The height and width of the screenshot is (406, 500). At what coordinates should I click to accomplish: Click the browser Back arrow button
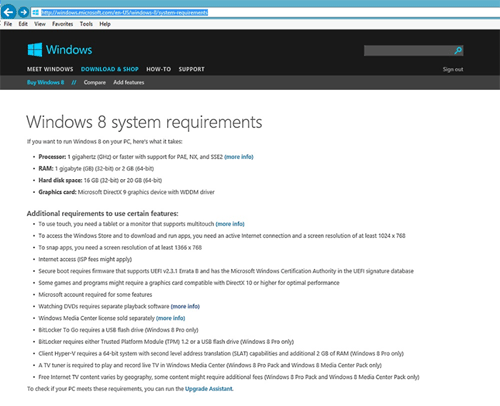click(9, 12)
